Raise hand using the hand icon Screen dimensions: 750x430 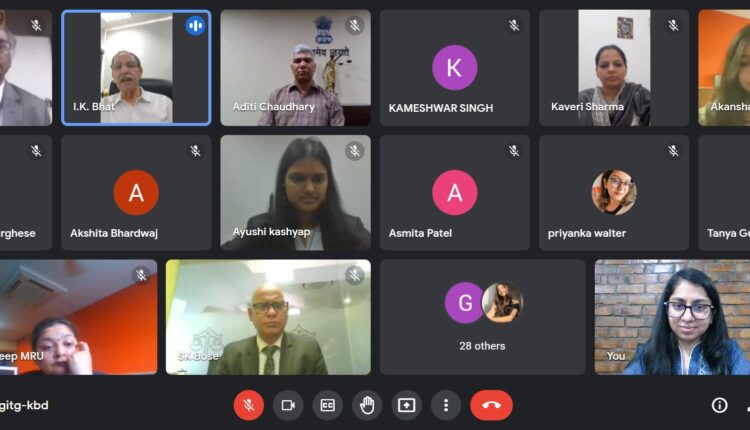point(367,405)
